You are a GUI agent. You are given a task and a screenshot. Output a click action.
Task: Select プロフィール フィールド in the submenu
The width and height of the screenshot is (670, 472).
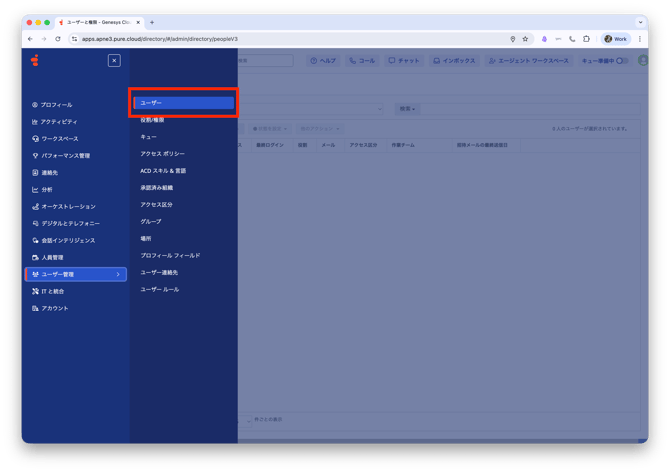pos(170,255)
